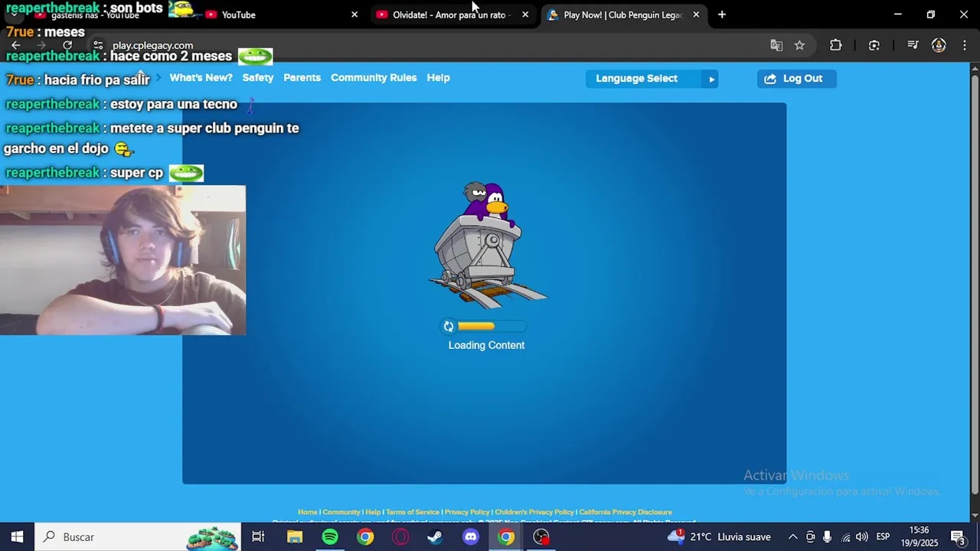This screenshot has width=980, height=551.
Task: Click the penguin in mine cart graphic
Action: 487,245
